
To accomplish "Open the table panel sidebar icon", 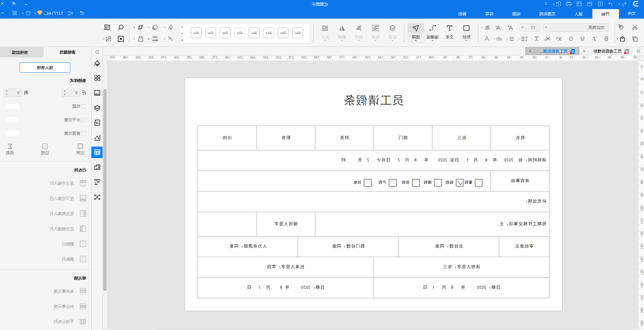I will (97, 152).
